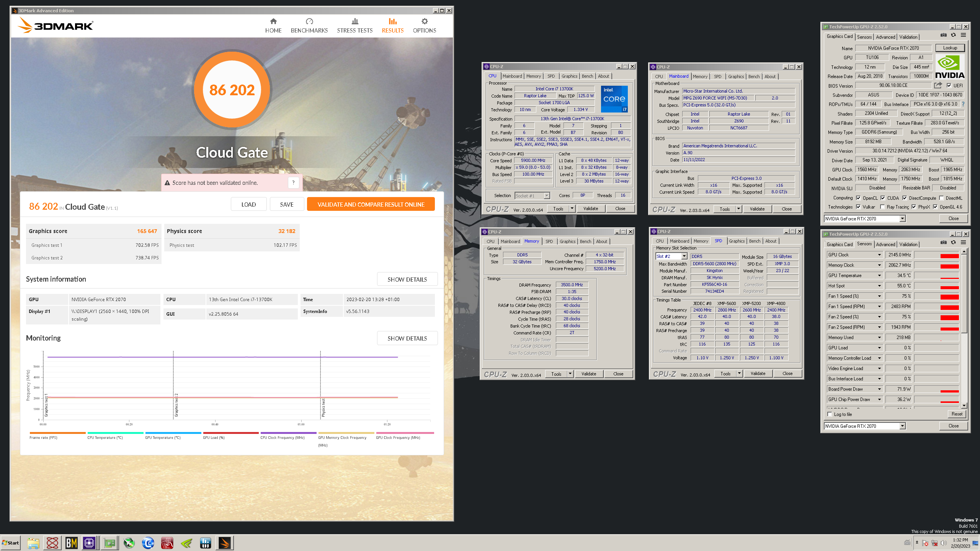Open Windows Explorer from taskbar
The image size is (980, 551).
point(33,543)
